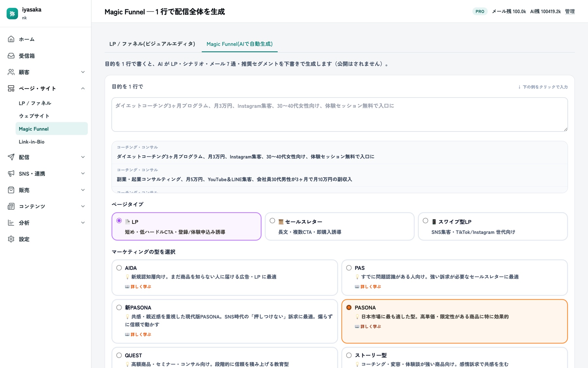Expand the 顧客 sidebar section chevron

[x=83, y=72]
